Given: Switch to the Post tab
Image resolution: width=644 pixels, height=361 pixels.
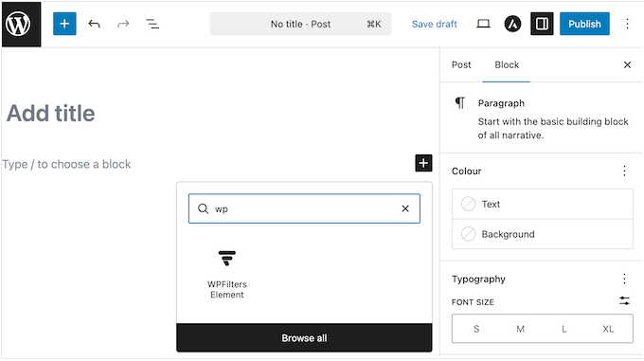Looking at the screenshot, I should coord(461,64).
